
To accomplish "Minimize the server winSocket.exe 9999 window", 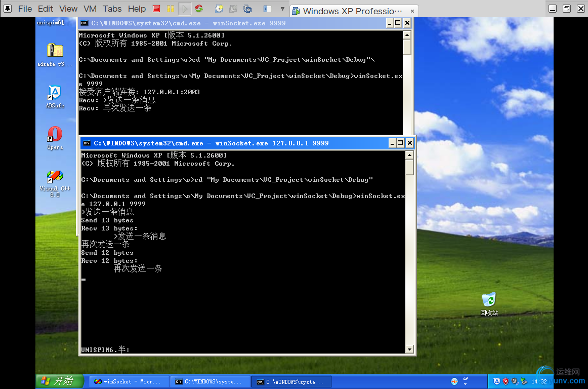I will 390,23.
